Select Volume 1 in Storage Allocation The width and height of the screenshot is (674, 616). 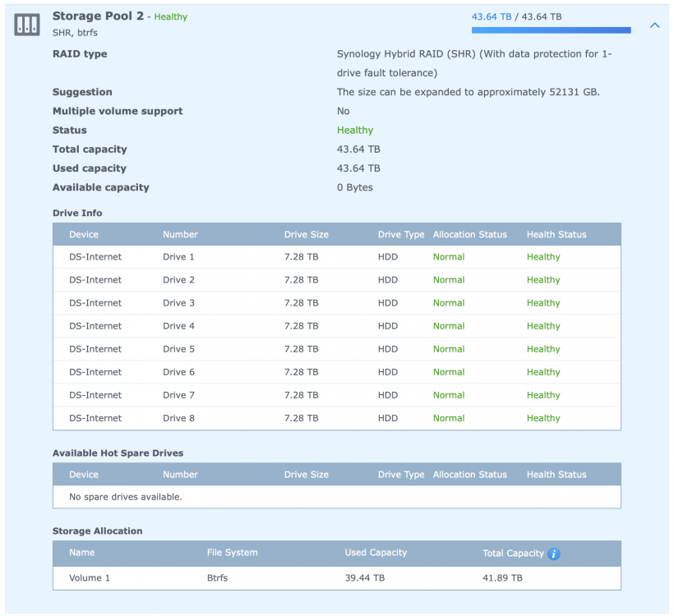click(90, 578)
